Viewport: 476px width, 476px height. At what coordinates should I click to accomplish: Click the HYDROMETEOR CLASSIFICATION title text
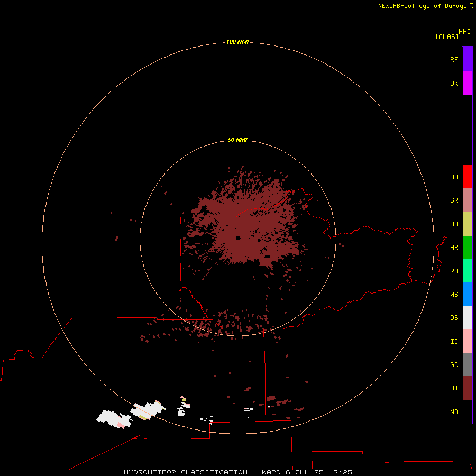[x=186, y=472]
